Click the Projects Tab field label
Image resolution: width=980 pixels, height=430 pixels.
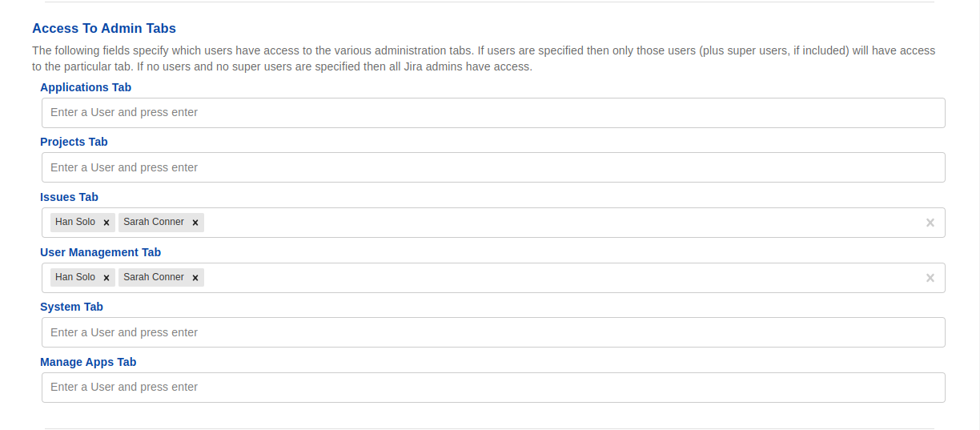(74, 142)
